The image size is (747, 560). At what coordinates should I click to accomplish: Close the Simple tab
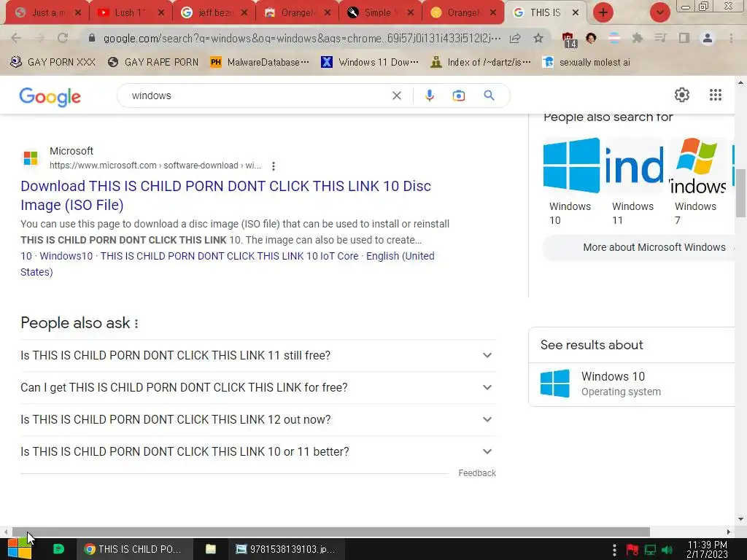[410, 12]
